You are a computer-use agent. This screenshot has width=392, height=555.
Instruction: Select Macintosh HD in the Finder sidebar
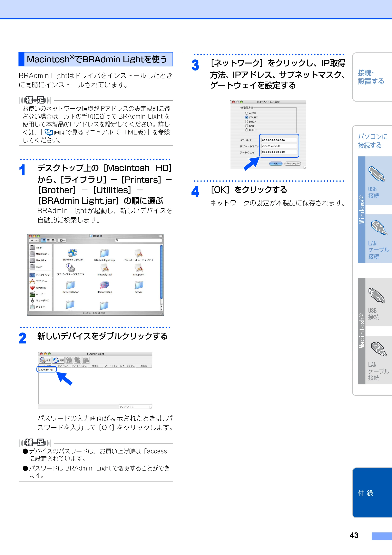[x=40, y=254]
